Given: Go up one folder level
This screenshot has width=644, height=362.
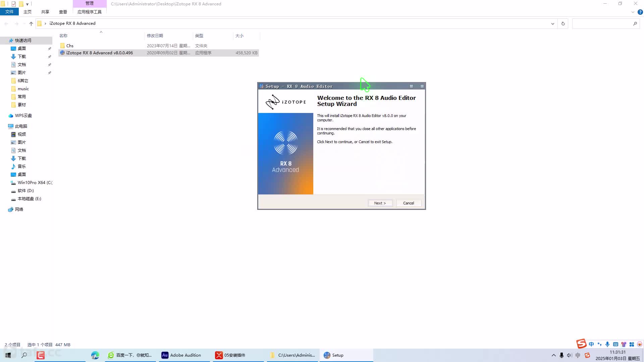Looking at the screenshot, I should coord(31,23).
